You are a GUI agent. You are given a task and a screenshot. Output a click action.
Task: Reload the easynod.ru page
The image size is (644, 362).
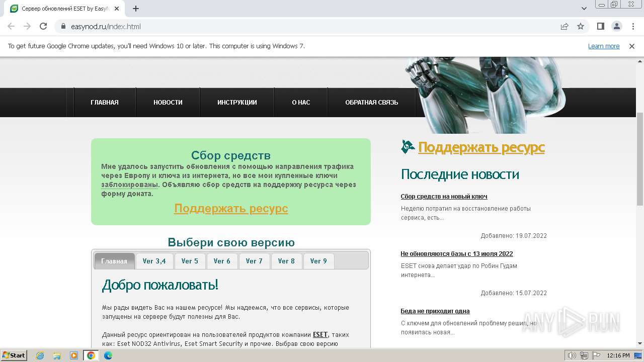[x=43, y=26]
